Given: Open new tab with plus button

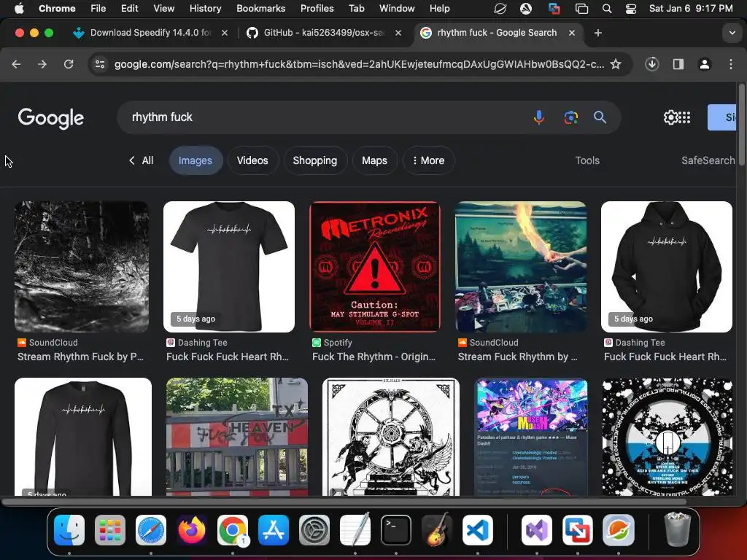Looking at the screenshot, I should [598, 33].
